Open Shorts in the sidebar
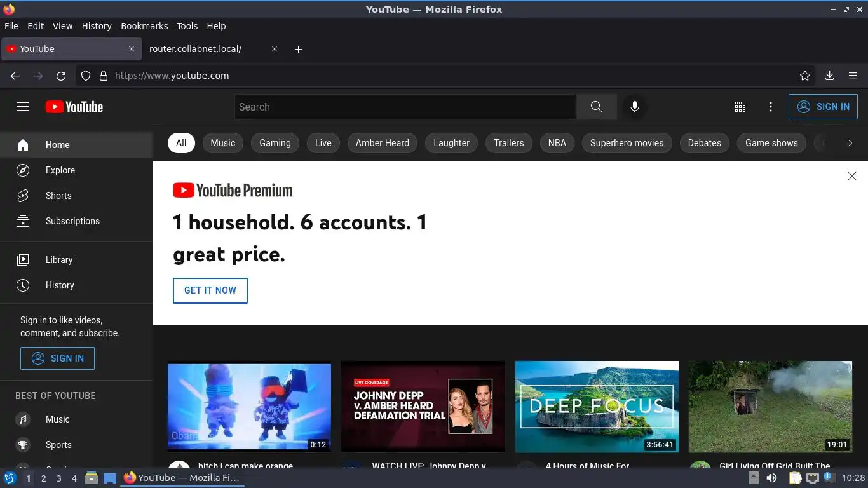The height and width of the screenshot is (488, 868). (76, 196)
